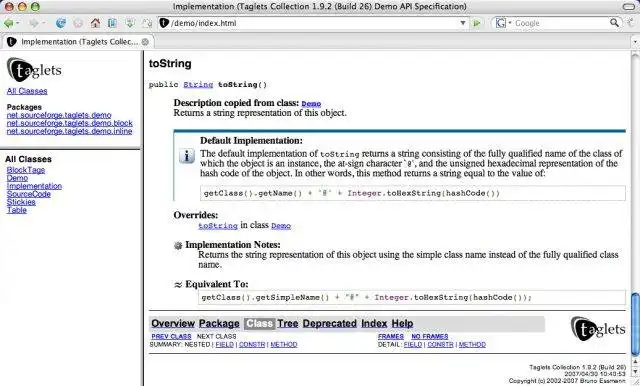
Task: Open Package in the bottom navigation bar
Action: click(219, 324)
